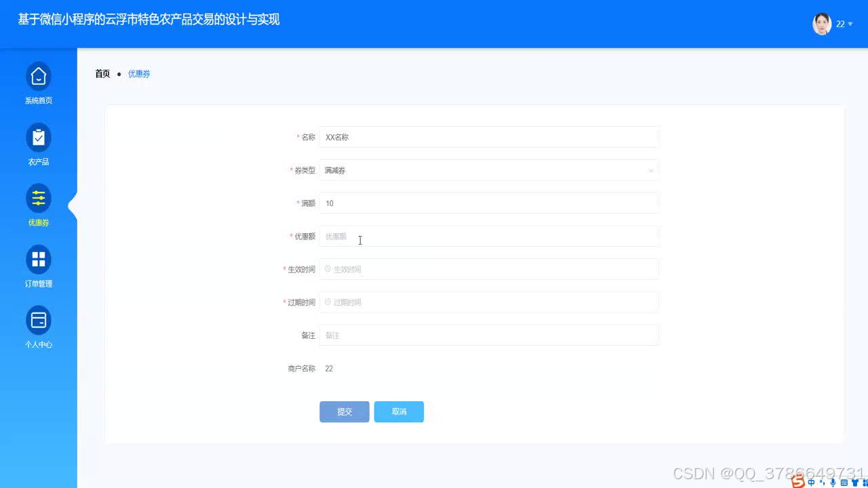This screenshot has height=488, width=868.
Task: Select 优惠券 in the breadcrumb trail
Action: [x=139, y=73]
